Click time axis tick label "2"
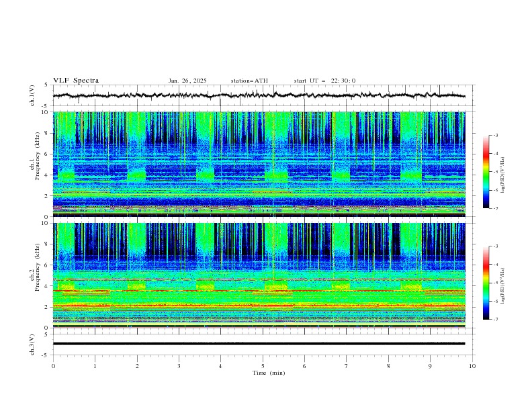 (137, 366)
